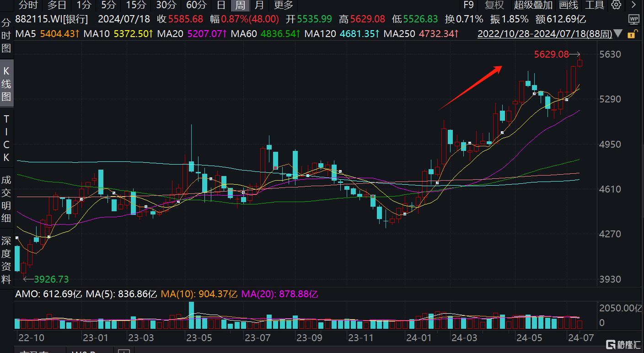644x353 pixels.
Task: Open the TICK sidebar tab
Action: click(6, 139)
